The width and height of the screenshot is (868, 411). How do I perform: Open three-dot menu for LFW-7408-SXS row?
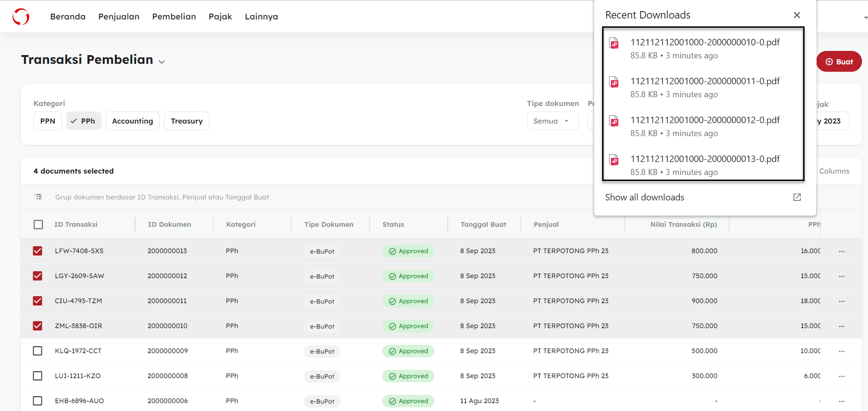[841, 251]
